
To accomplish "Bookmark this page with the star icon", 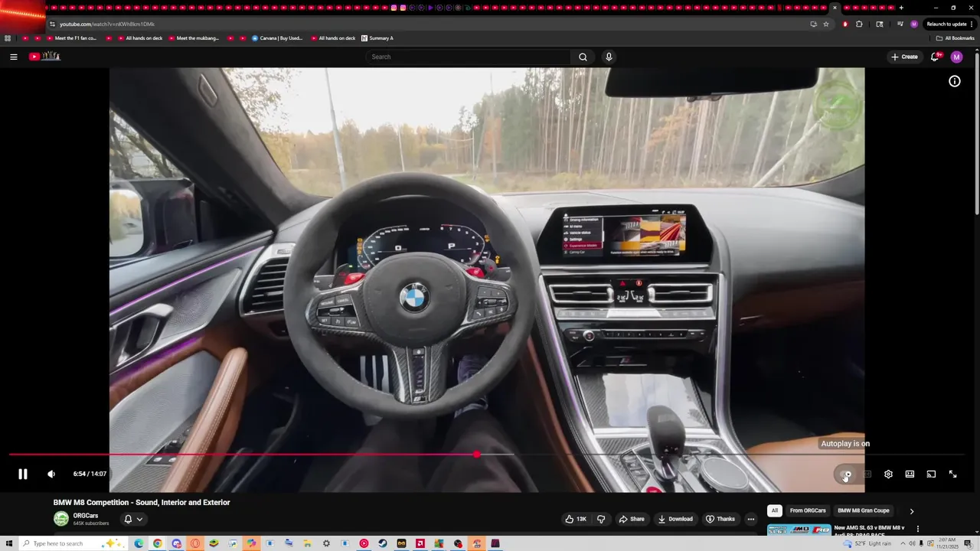I will tap(826, 24).
